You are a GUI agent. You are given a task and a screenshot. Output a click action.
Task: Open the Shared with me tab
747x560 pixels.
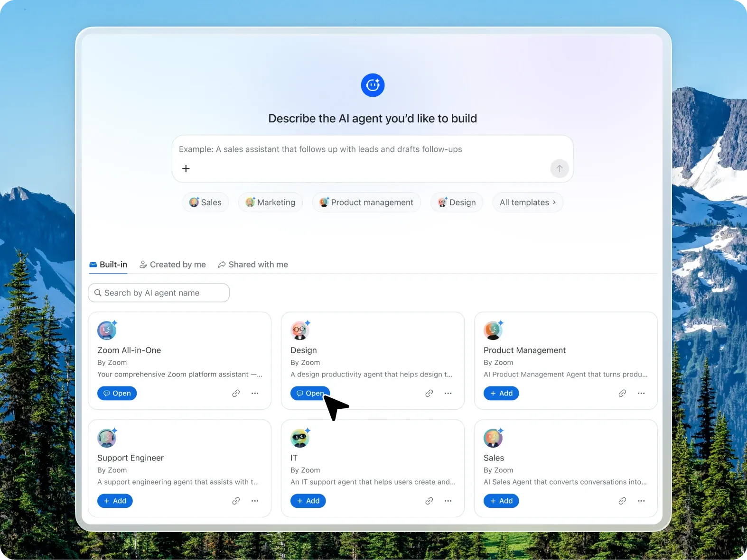point(253,265)
